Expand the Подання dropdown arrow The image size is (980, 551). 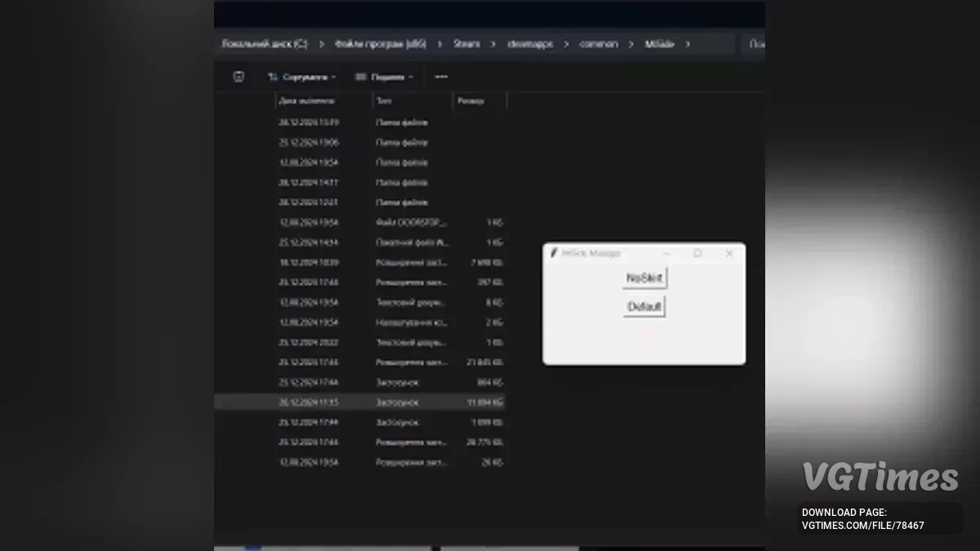(x=411, y=76)
